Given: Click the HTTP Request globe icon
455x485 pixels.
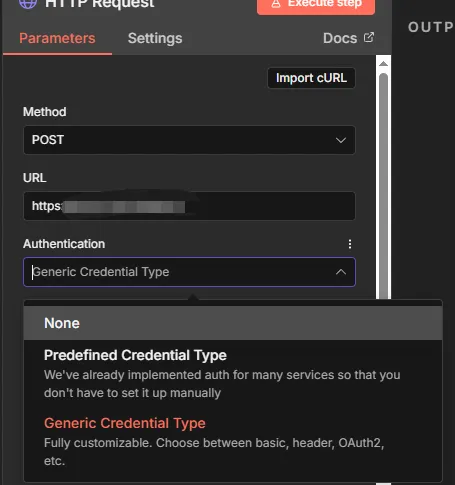Looking at the screenshot, I should click(28, 3).
